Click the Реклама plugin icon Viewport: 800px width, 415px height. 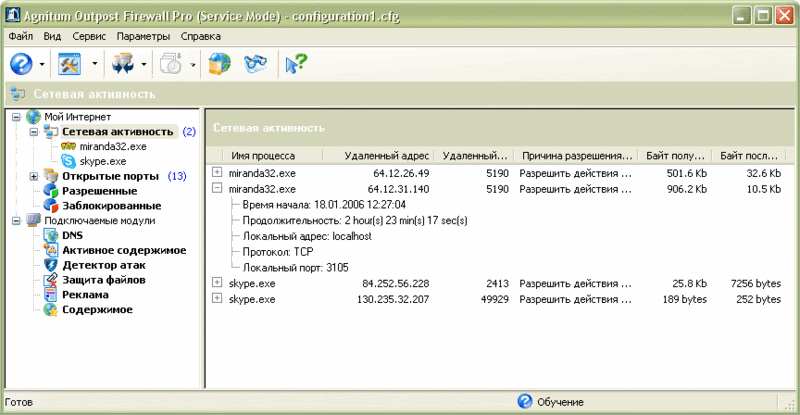(x=51, y=295)
